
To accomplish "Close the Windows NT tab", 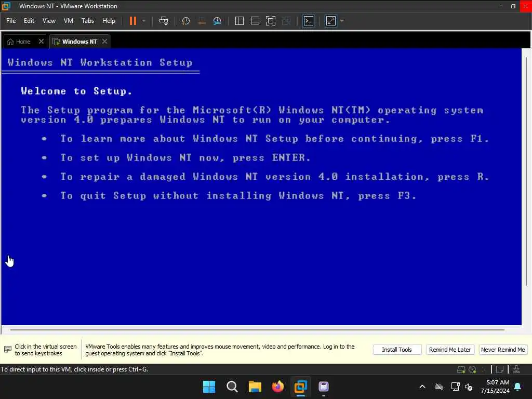I will pyautogui.click(x=105, y=42).
